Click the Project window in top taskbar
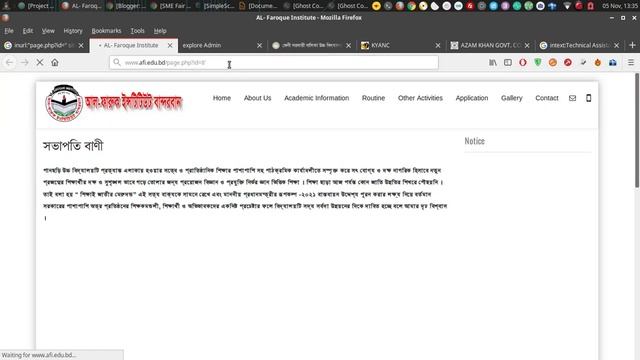The image size is (640, 360). pos(36,6)
